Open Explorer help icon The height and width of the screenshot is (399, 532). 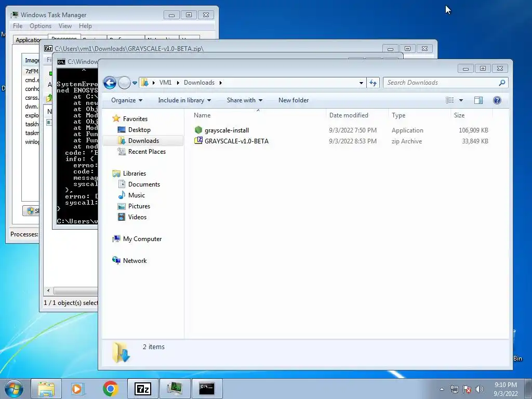(497, 100)
